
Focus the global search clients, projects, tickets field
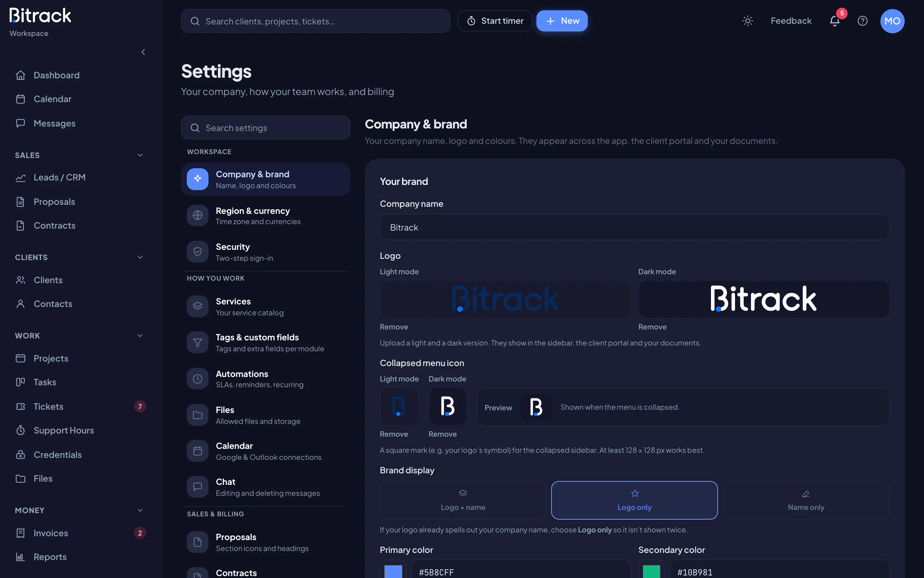click(x=315, y=21)
